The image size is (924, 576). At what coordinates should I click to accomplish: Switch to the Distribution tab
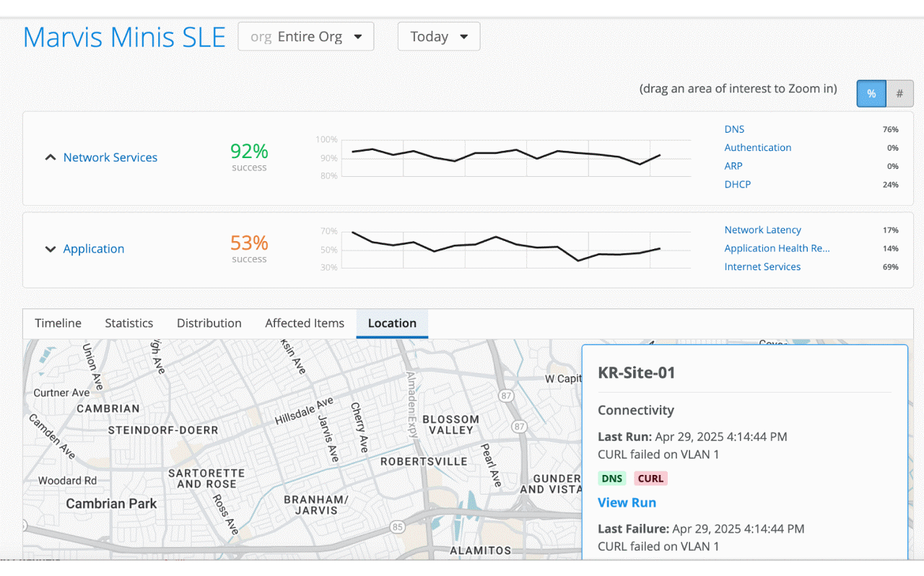click(x=209, y=323)
